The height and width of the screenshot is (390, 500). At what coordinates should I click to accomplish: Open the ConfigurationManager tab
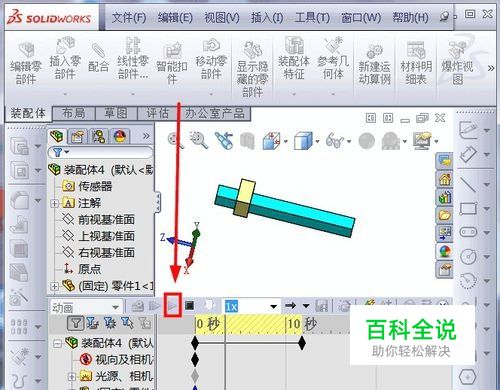(99, 136)
